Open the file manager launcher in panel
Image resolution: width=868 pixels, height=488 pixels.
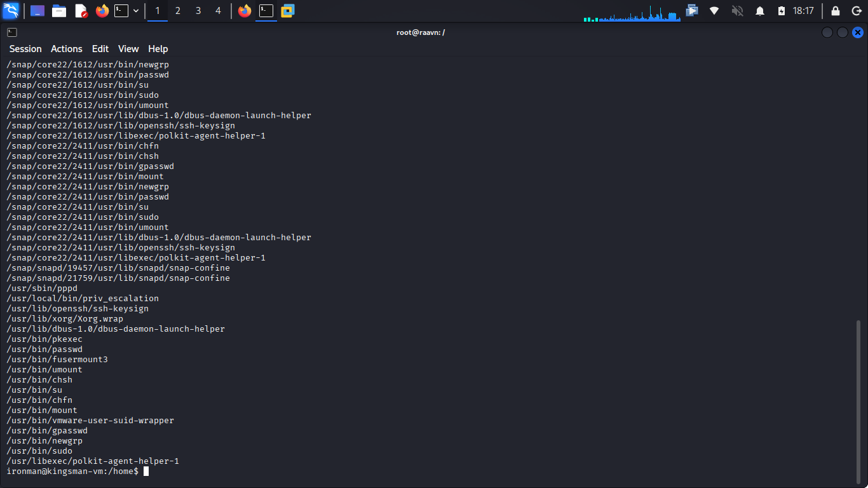click(59, 11)
